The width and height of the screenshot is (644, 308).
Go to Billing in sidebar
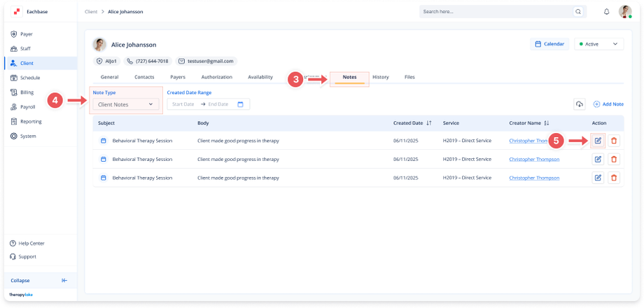[27, 92]
